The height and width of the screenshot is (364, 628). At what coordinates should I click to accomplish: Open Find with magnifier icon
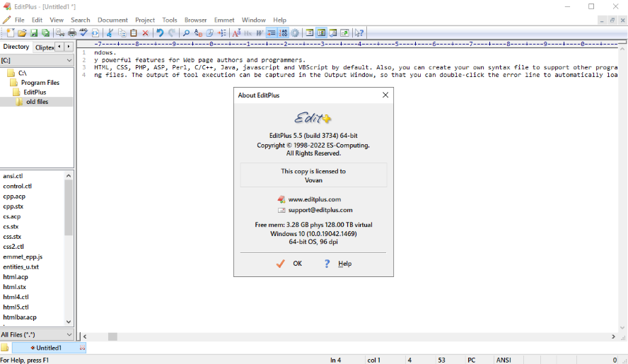(x=186, y=33)
